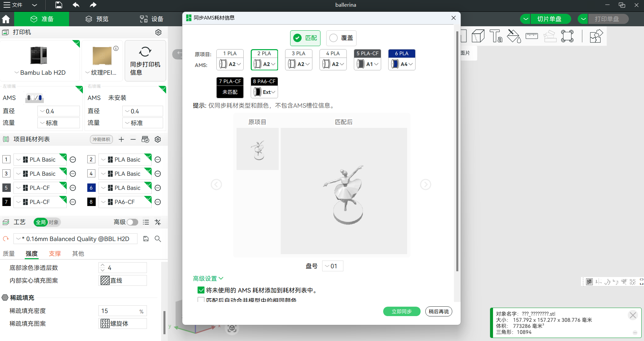Open Bambu Lab H2D printer dropdown

pos(40,72)
